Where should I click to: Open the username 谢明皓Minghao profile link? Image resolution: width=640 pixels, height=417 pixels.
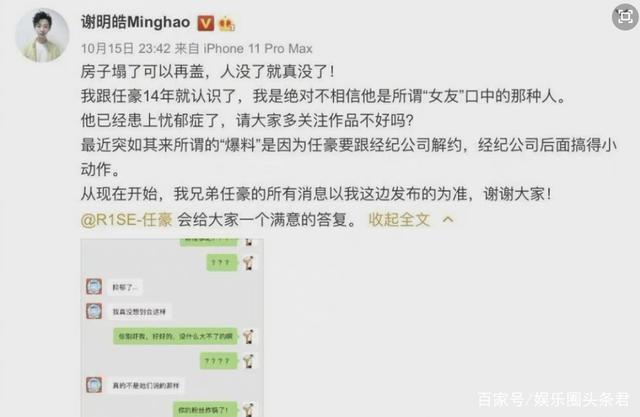click(136, 22)
